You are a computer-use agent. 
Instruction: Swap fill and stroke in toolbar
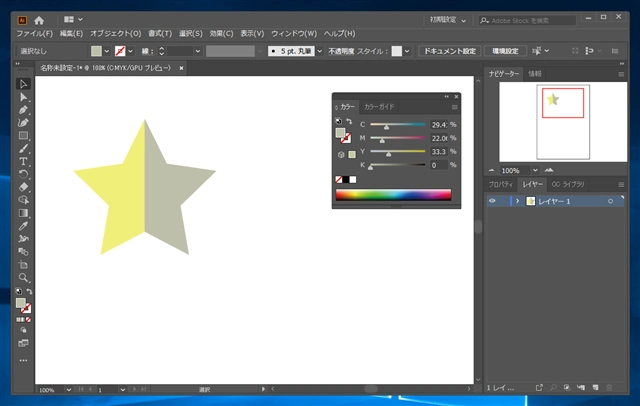[29, 291]
